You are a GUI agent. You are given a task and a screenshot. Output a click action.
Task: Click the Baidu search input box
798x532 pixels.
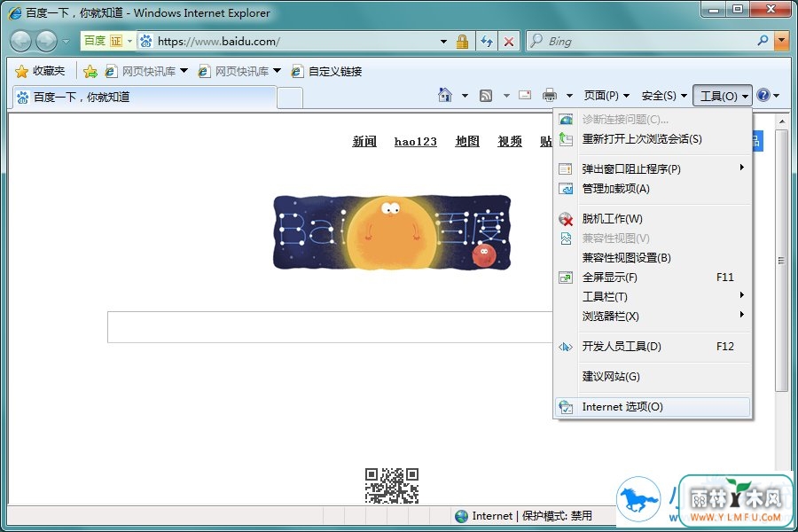[330, 327]
